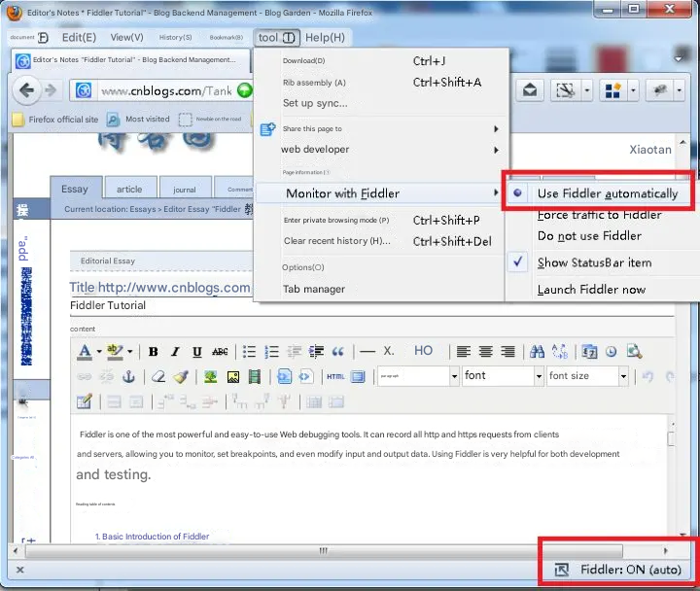Apply underline formatting in editor toolbar

coord(196,352)
